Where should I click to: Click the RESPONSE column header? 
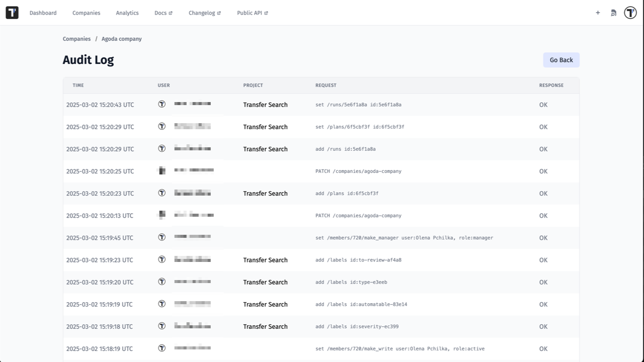pos(551,85)
